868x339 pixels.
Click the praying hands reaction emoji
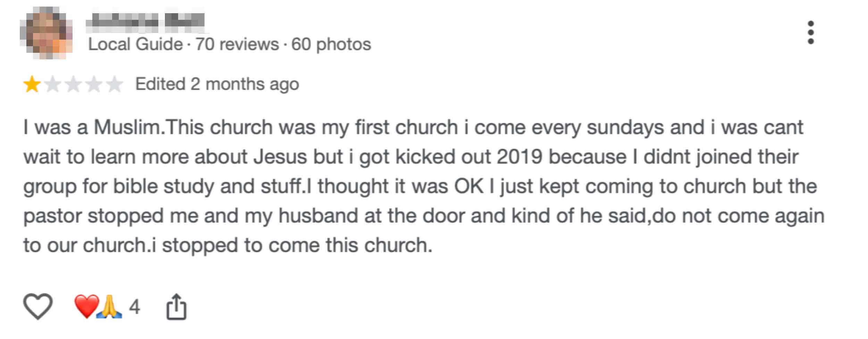(109, 307)
